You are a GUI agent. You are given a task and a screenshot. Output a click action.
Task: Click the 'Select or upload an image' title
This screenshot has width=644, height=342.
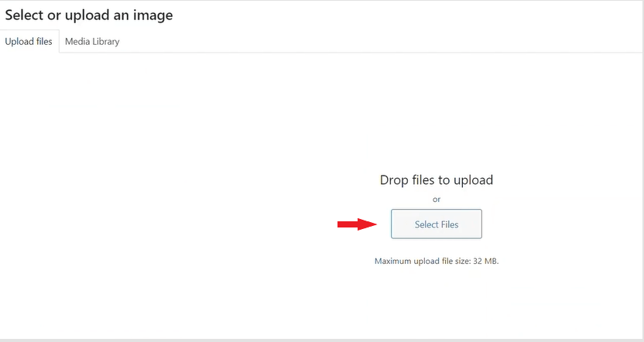pyautogui.click(x=89, y=15)
